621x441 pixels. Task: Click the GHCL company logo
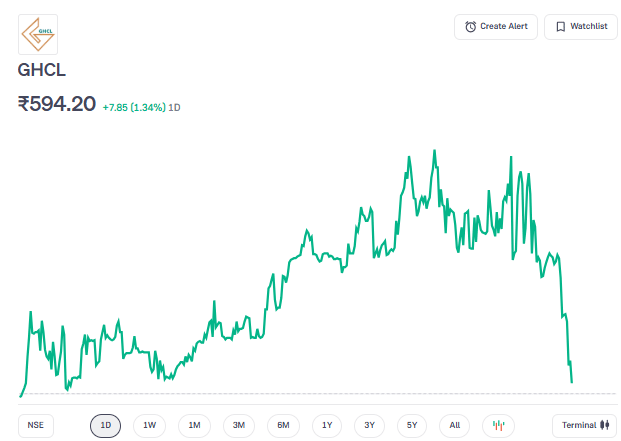[x=38, y=34]
